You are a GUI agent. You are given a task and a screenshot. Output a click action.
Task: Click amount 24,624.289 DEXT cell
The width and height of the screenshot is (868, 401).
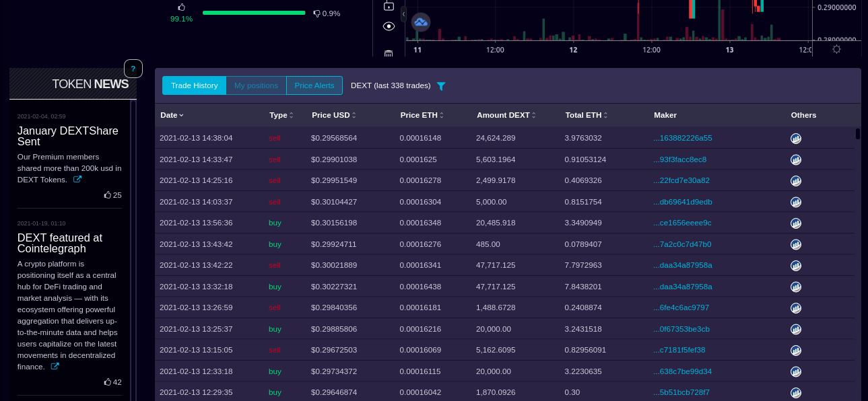coord(496,138)
